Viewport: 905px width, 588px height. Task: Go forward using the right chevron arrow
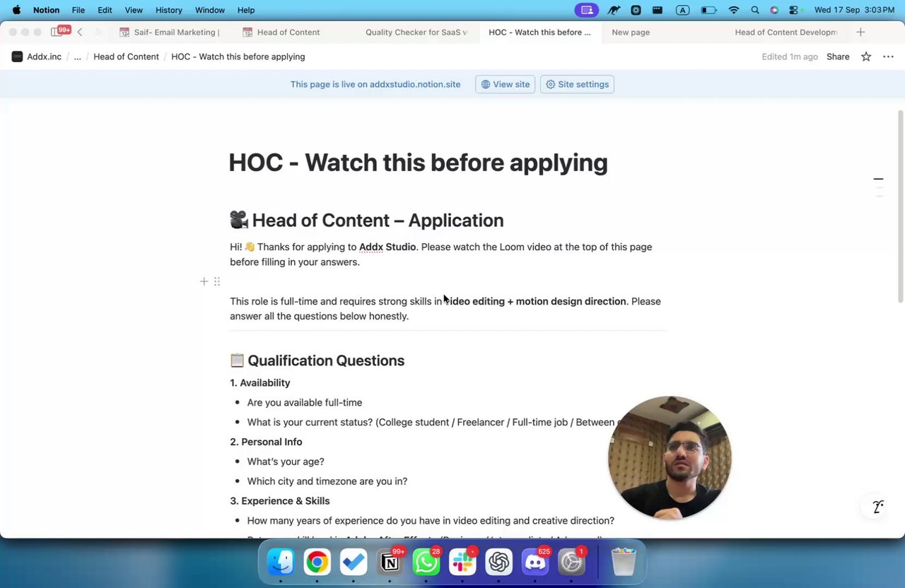pyautogui.click(x=98, y=33)
